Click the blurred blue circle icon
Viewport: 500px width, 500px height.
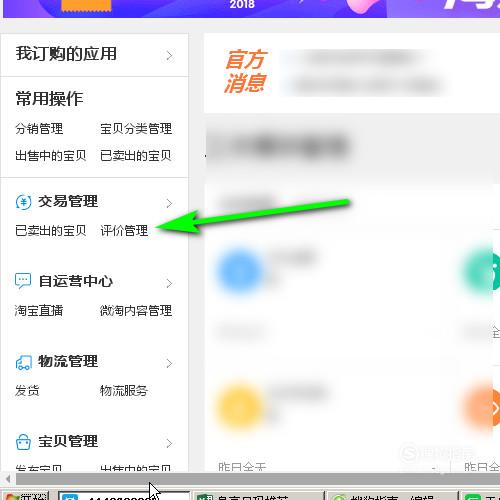click(x=239, y=272)
